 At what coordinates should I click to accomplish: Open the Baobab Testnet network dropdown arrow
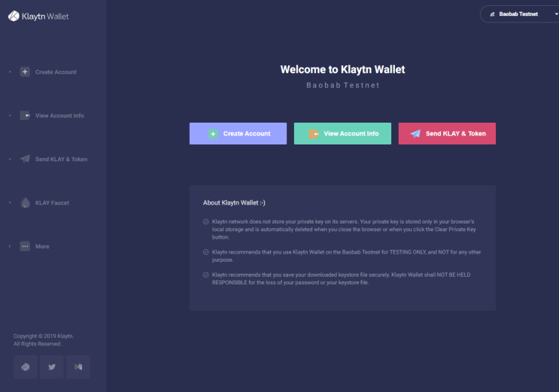pos(556,14)
